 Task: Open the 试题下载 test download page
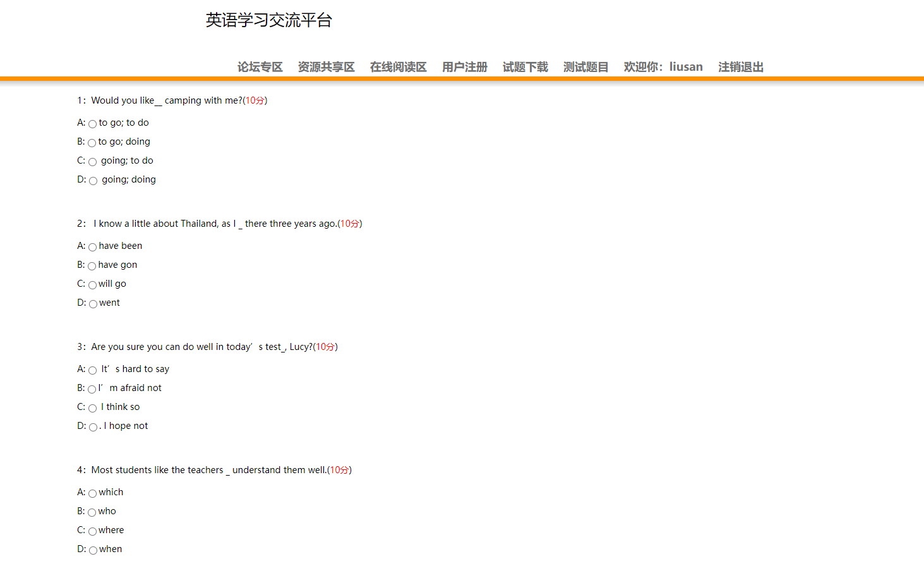[x=525, y=66]
